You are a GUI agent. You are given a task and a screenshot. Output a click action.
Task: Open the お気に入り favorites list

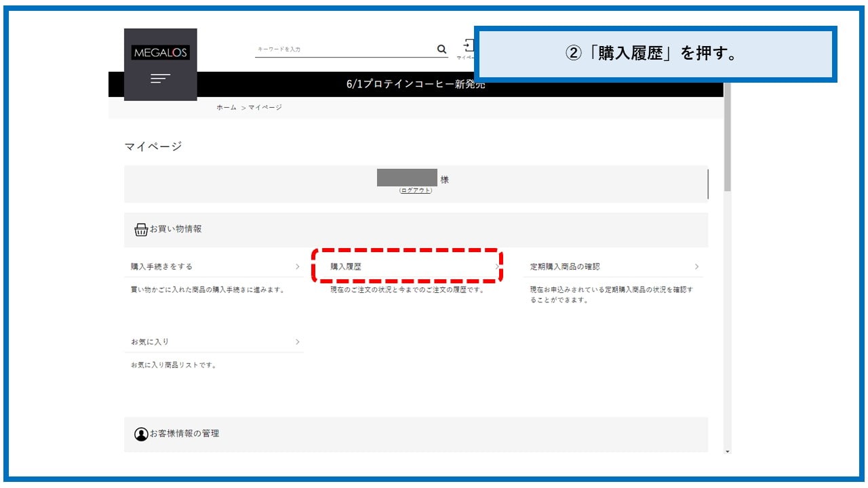click(x=150, y=342)
